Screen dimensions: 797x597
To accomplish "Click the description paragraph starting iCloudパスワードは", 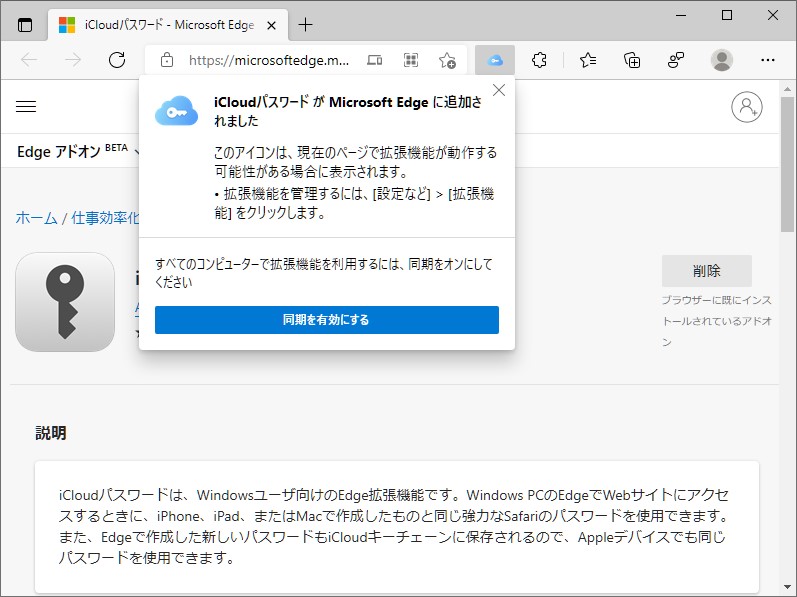I will 394,526.
